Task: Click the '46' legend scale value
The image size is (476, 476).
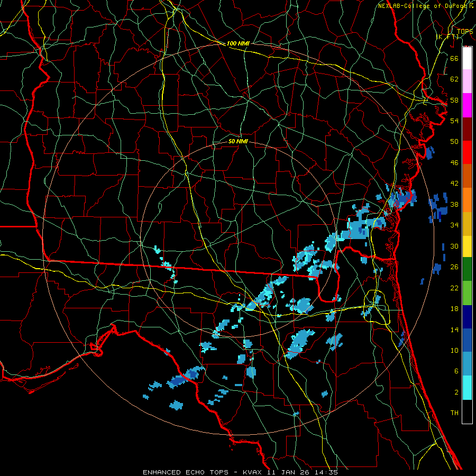Action: point(454,163)
